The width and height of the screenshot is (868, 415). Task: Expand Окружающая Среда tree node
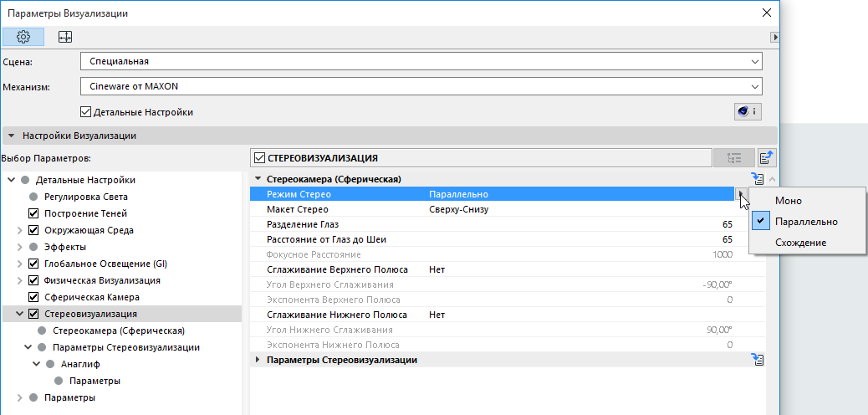pyautogui.click(x=20, y=230)
